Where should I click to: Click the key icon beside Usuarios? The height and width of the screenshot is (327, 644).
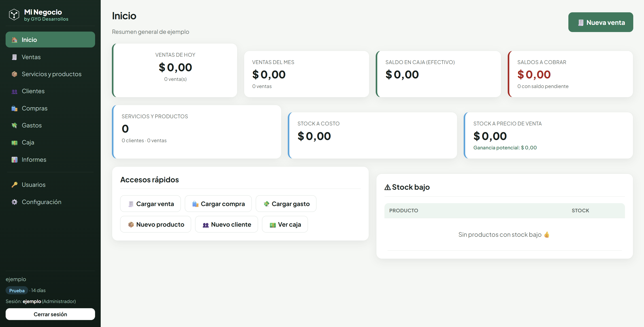(15, 185)
